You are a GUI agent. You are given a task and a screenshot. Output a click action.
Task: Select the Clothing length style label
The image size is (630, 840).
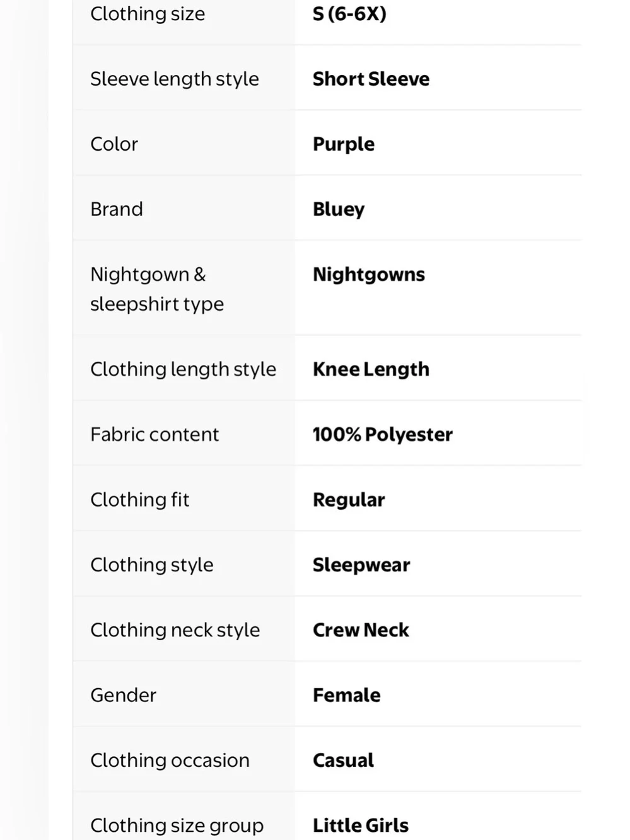[183, 369]
